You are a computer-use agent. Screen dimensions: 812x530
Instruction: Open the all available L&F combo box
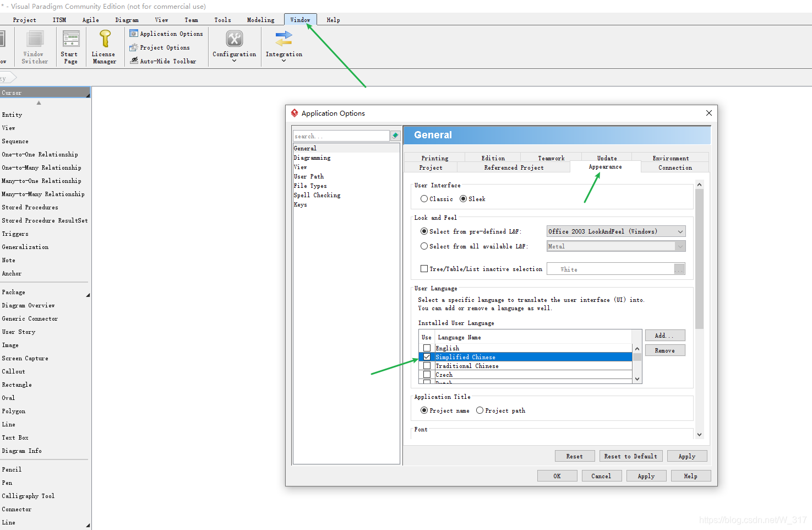pos(616,246)
